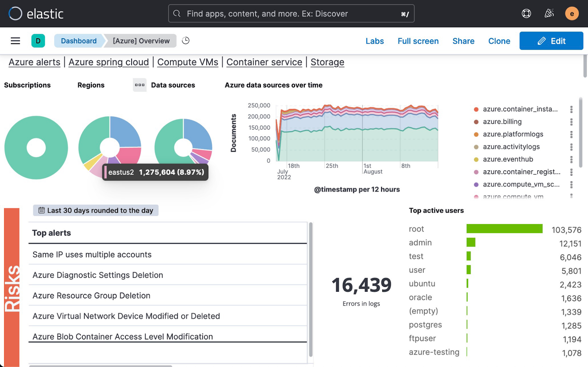Select the [Azure] Overview breadcrumb

141,41
